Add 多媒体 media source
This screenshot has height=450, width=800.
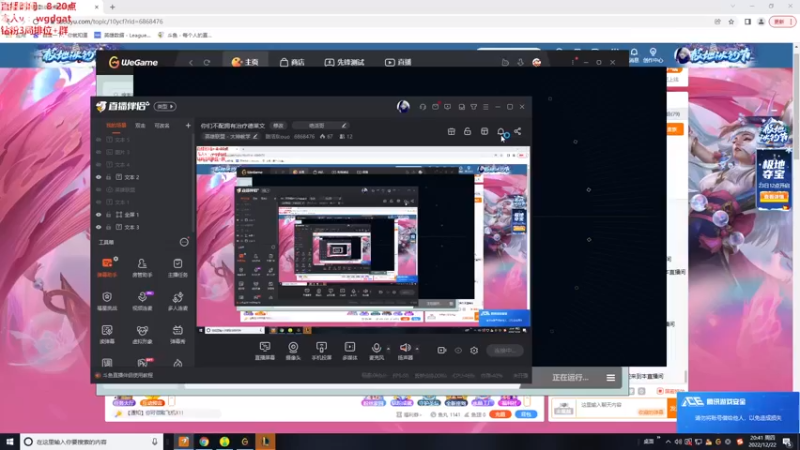coord(349,351)
